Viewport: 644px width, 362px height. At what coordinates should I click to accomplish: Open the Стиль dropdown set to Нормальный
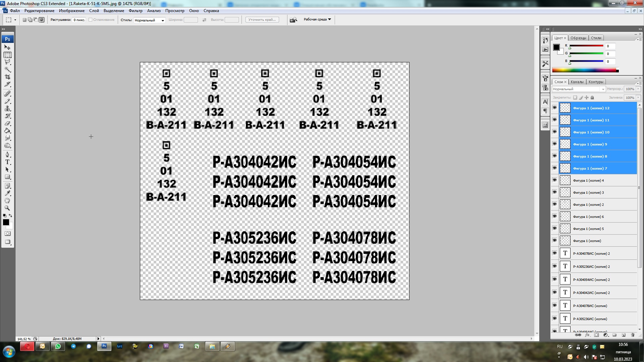pyautogui.click(x=149, y=20)
